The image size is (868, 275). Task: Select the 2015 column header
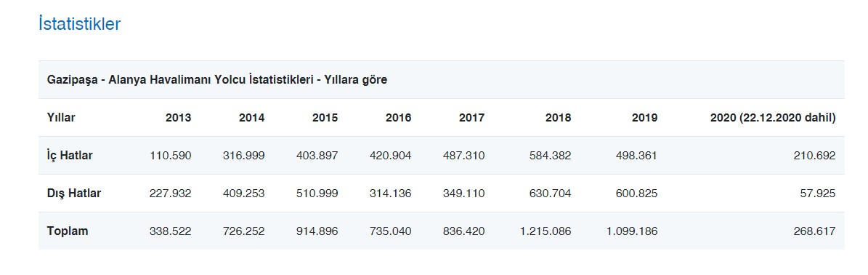coord(325,118)
